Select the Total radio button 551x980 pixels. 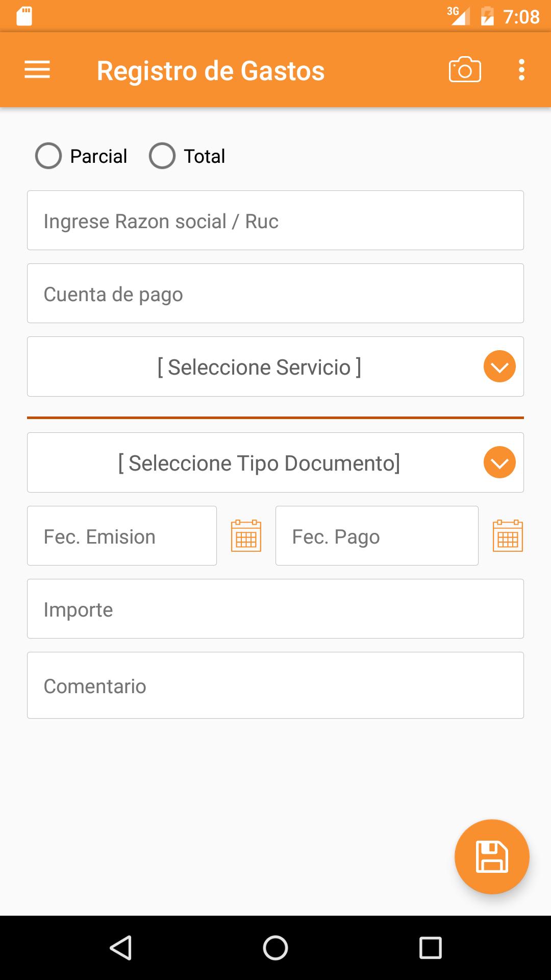coord(162,156)
